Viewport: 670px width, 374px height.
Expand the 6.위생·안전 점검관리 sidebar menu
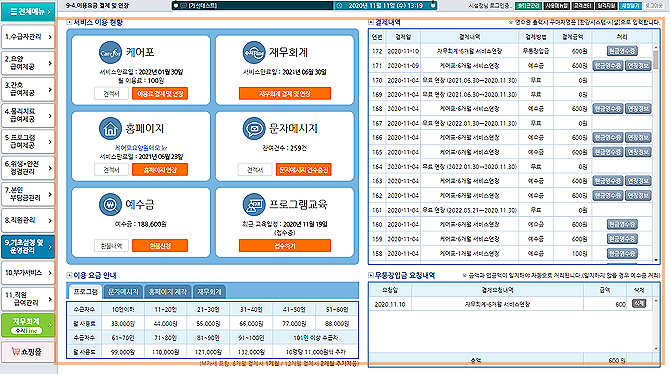click(28, 168)
